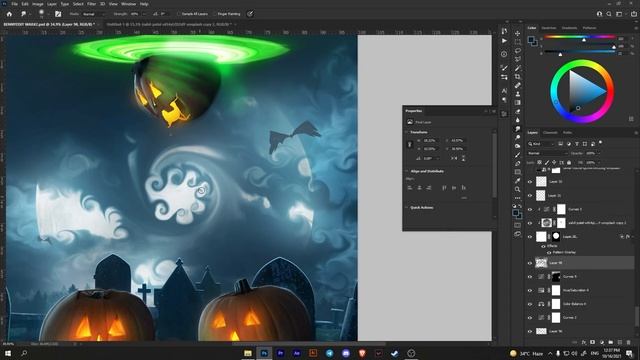
Task: Switch to the Paths tab
Action: pyautogui.click(x=567, y=133)
